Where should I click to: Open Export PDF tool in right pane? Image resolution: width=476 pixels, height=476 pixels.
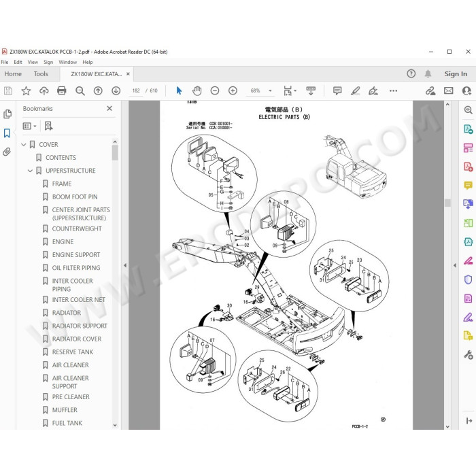468,129
